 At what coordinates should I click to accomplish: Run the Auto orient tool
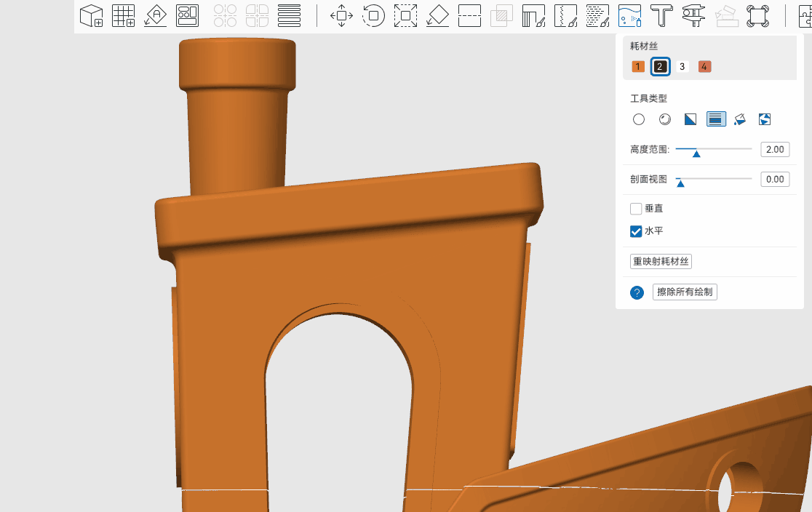coord(156,15)
